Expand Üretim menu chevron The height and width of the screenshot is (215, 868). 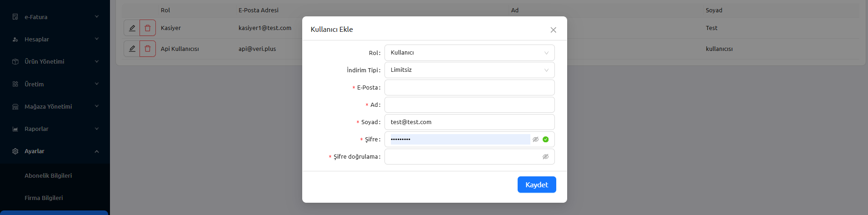(x=97, y=84)
